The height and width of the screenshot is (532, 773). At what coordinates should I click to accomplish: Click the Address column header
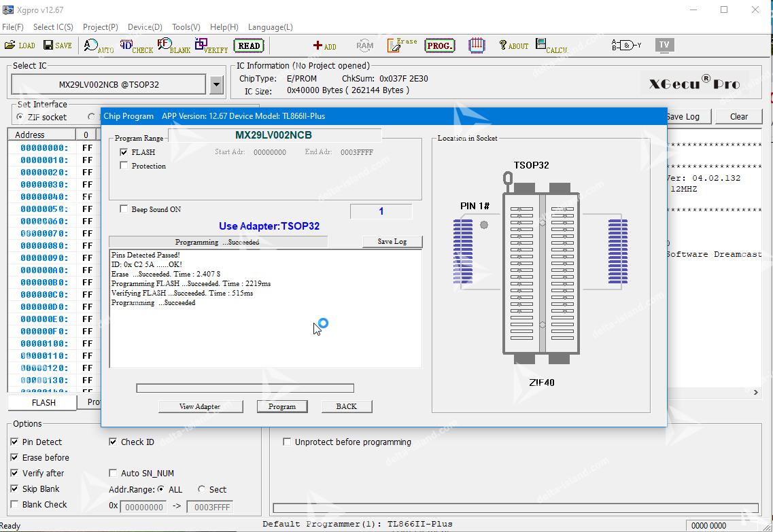coord(41,135)
